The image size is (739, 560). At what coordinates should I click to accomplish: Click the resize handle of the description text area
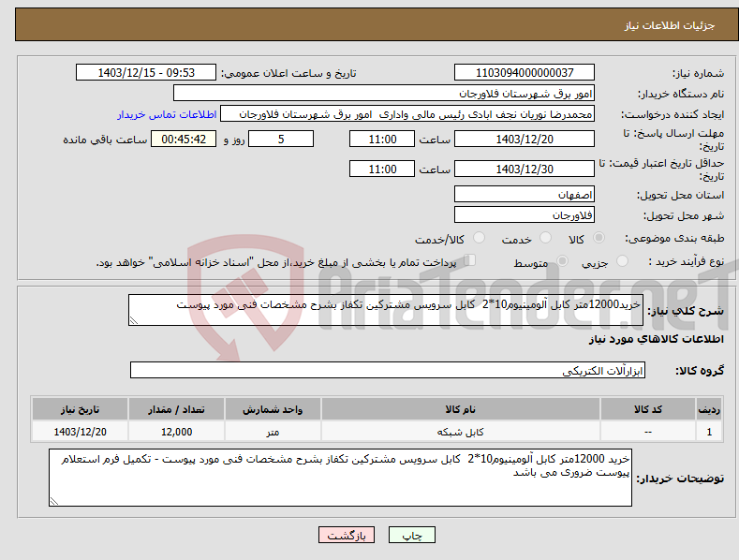point(134,320)
